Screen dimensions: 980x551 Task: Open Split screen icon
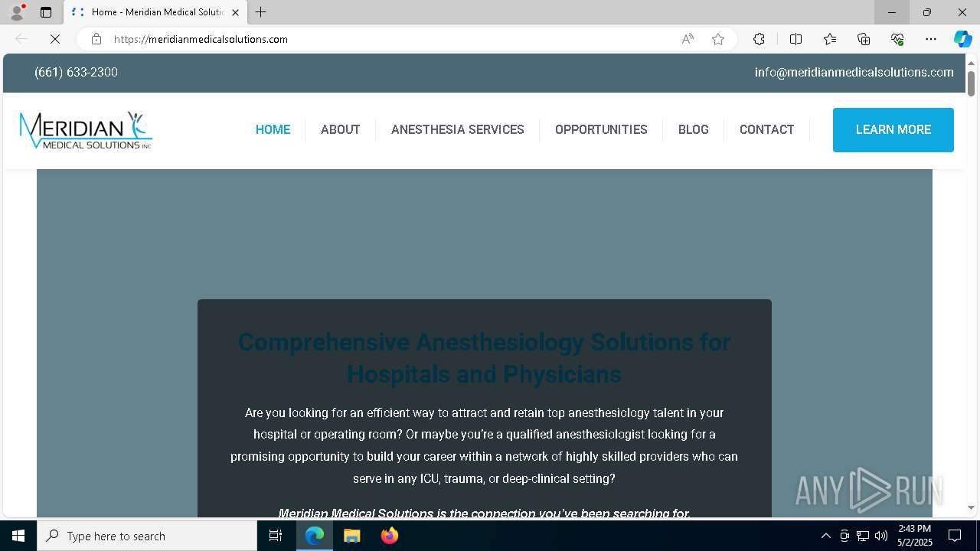(x=795, y=39)
